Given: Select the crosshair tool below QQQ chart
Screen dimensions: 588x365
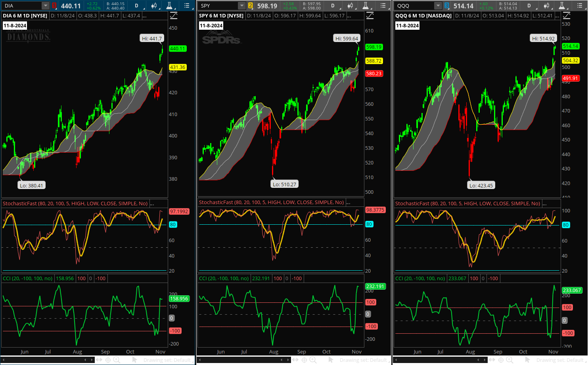Looking at the screenshot, I should click(501, 360).
